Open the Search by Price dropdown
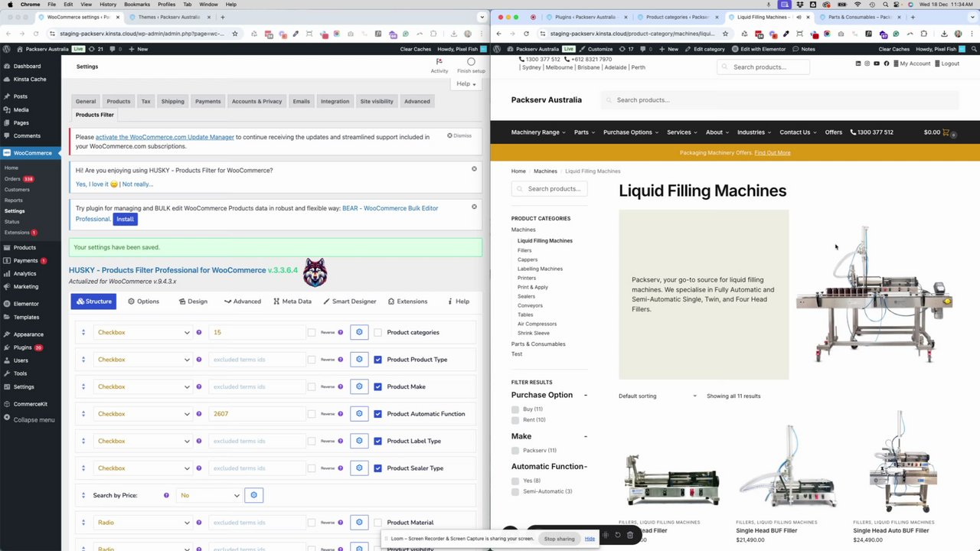 (x=209, y=495)
